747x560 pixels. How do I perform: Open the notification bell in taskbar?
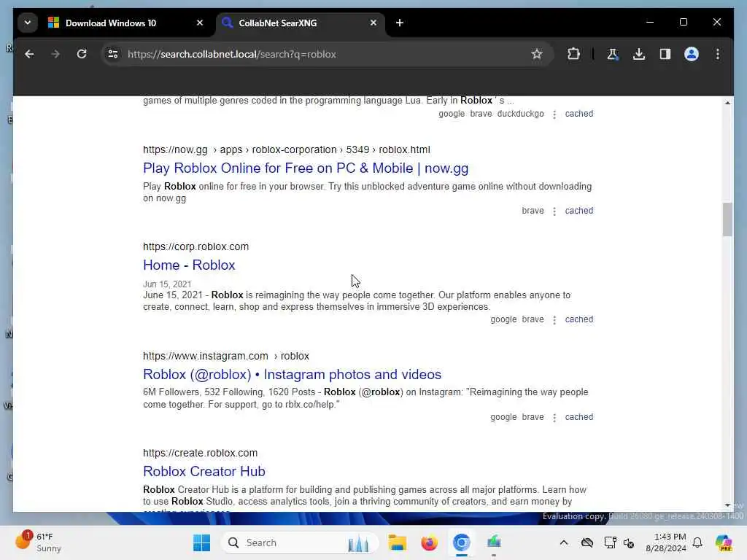[x=697, y=542]
